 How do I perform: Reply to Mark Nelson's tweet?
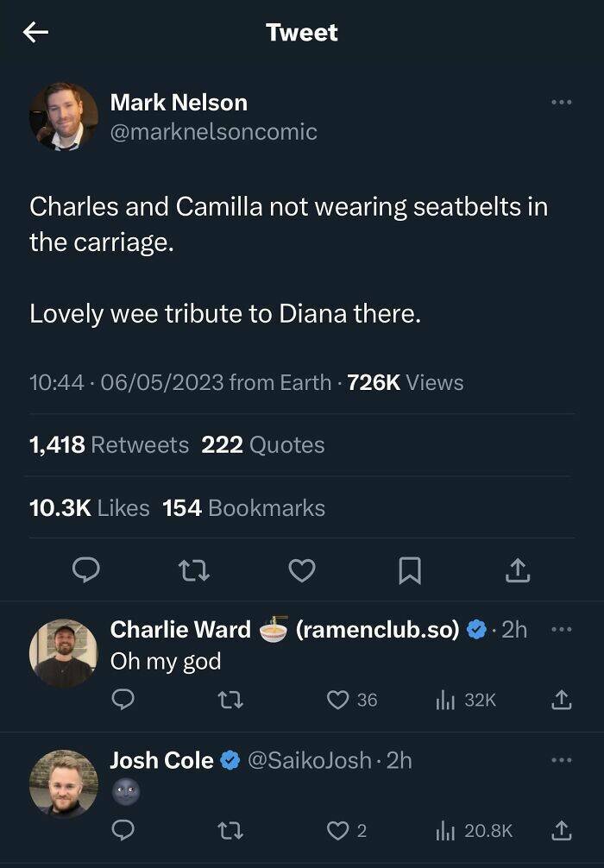point(85,570)
